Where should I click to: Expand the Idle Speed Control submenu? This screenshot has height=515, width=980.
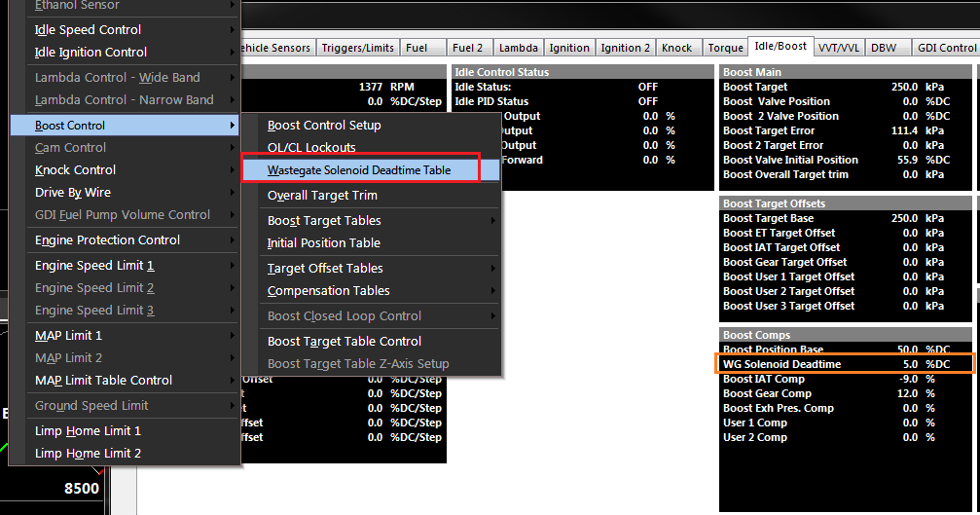point(88,29)
